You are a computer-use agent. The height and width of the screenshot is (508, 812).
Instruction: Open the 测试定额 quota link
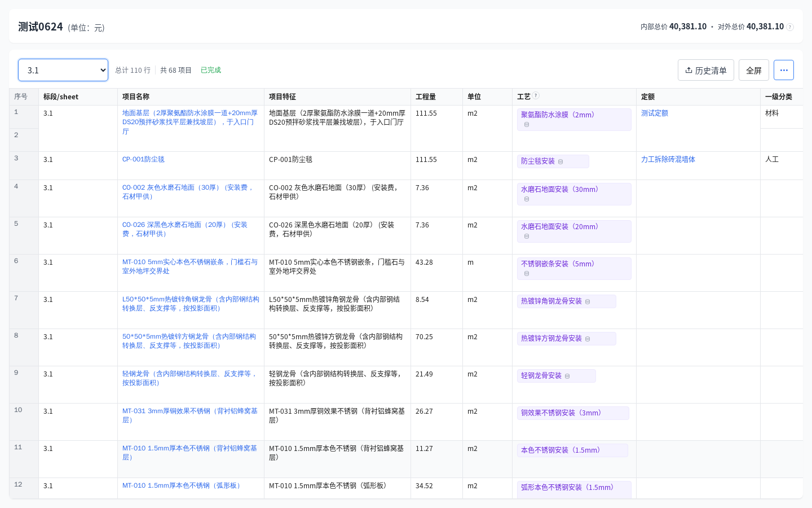tap(655, 113)
